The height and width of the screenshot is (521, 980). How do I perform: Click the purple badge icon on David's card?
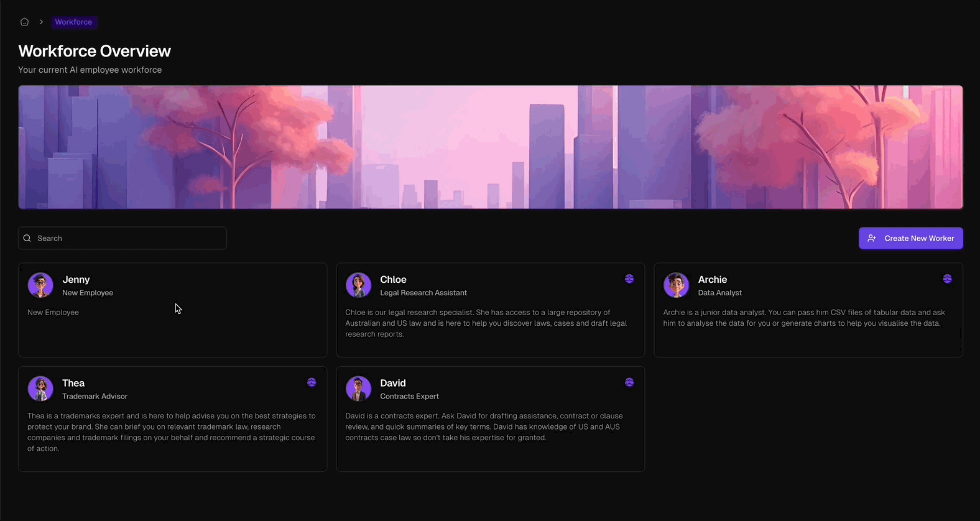coord(629,382)
